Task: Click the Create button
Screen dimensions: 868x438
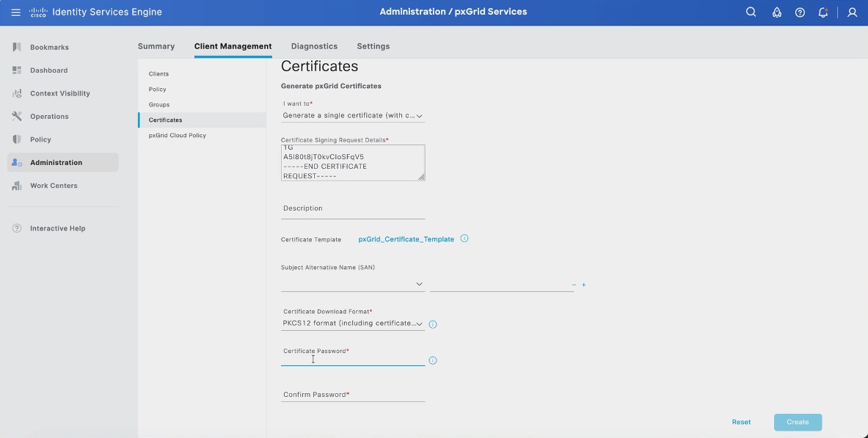Action: click(798, 422)
